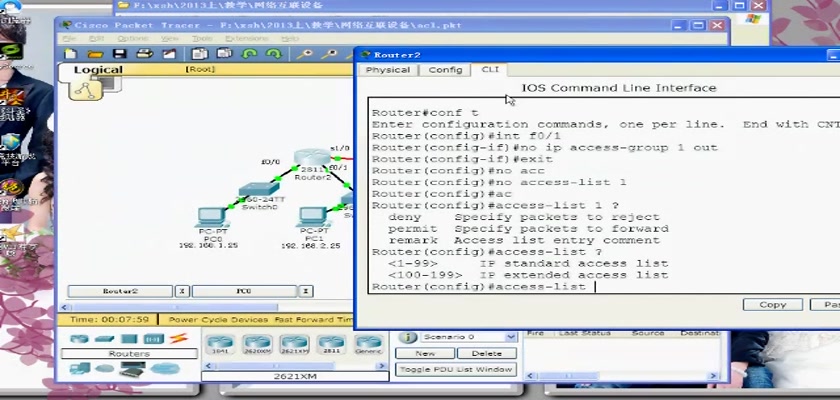
Task: Open a file with the folder toolbar icon
Action: [95, 54]
